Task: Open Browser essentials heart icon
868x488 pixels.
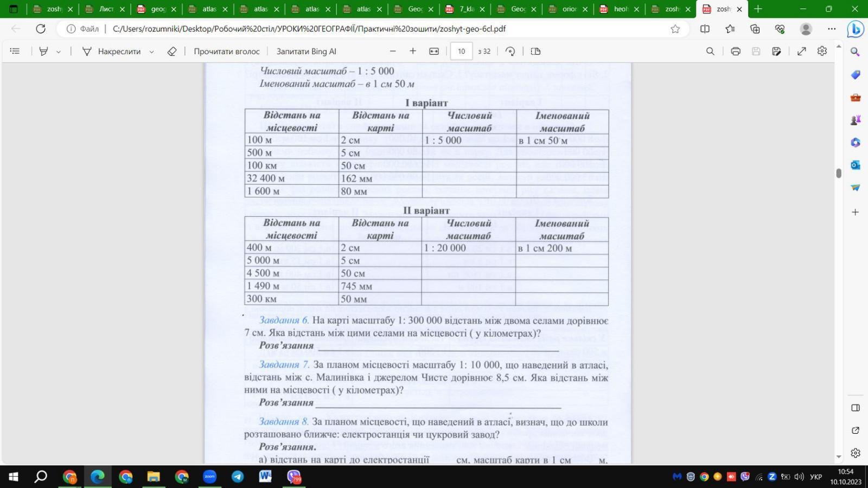Action: 780,29
